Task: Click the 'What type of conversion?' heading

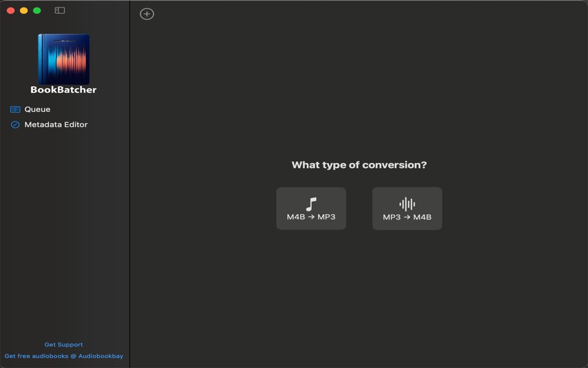Action: pos(359,165)
